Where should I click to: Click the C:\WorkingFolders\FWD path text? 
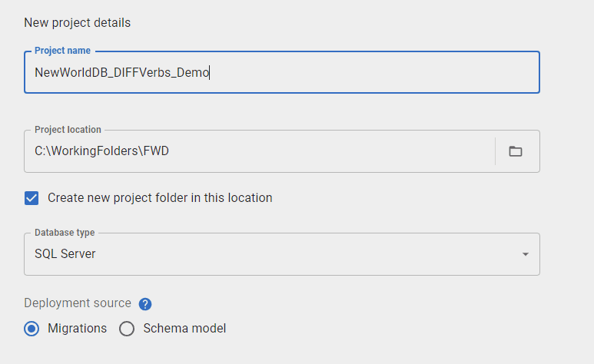click(101, 151)
